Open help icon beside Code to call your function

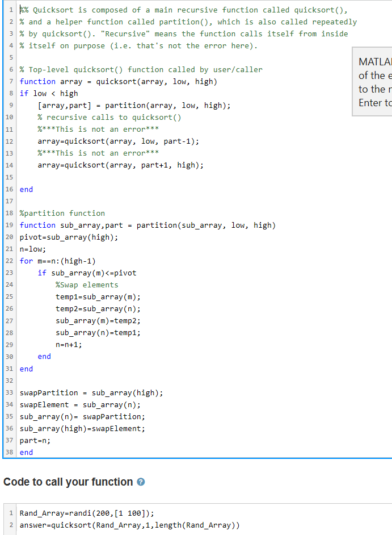(x=141, y=482)
